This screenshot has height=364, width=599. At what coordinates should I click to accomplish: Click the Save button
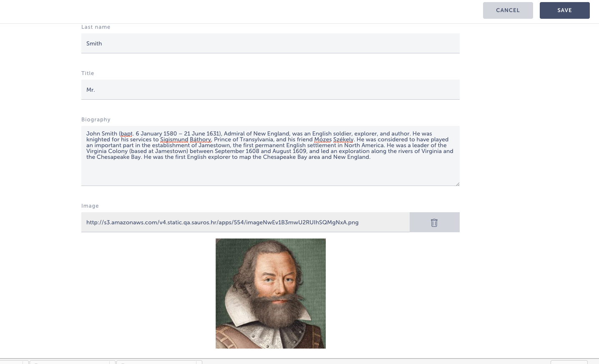coord(564,10)
